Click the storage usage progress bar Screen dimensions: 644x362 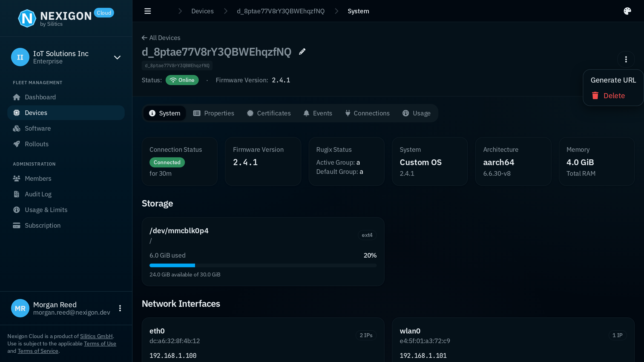[x=263, y=265]
